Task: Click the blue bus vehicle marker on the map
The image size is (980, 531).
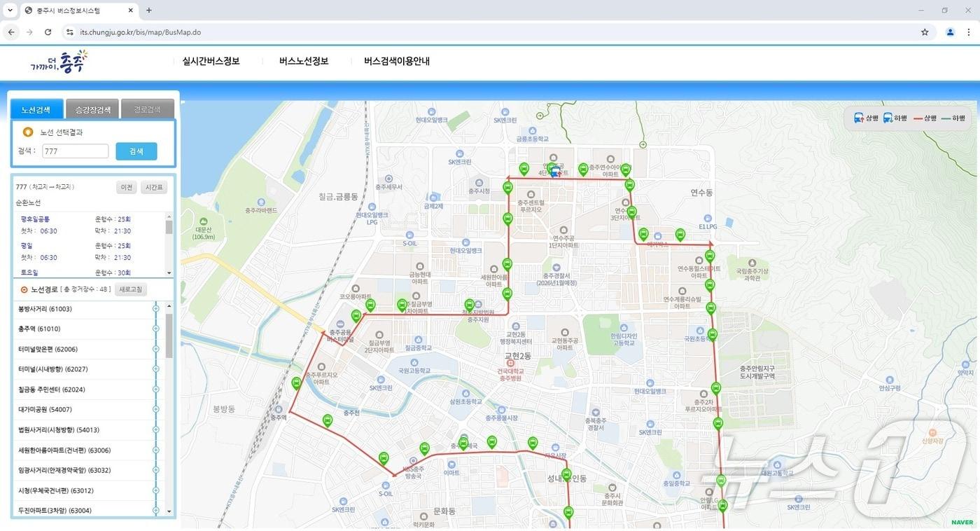Action: (555, 172)
